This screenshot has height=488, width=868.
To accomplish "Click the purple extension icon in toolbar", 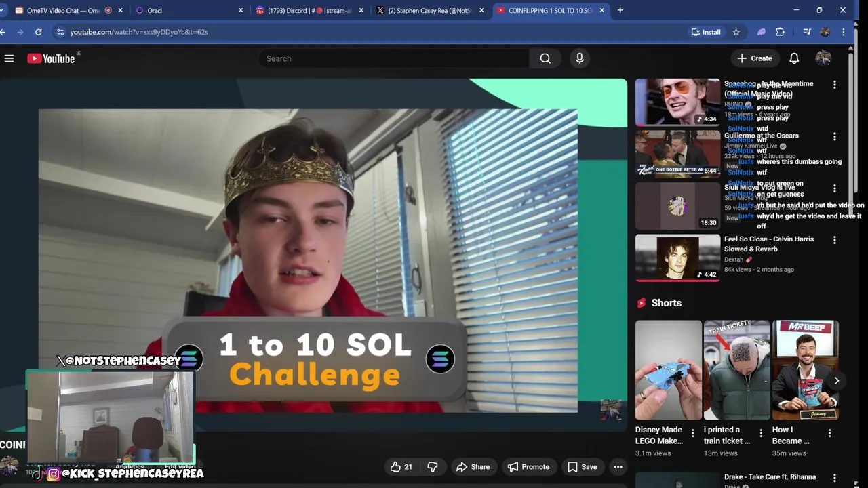I will 761,32.
